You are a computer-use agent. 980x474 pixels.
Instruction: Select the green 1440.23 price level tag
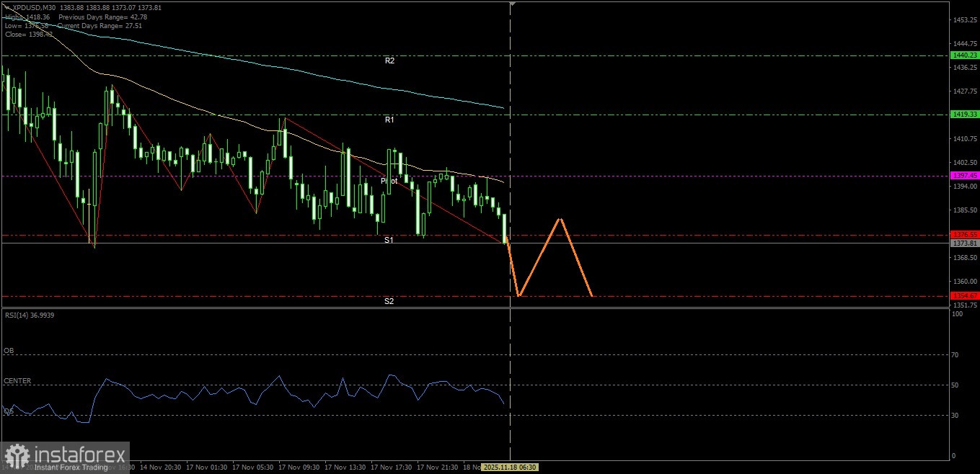[x=964, y=55]
